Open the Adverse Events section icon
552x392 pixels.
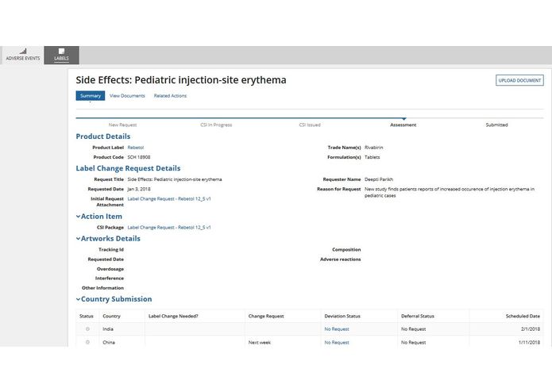click(x=22, y=52)
